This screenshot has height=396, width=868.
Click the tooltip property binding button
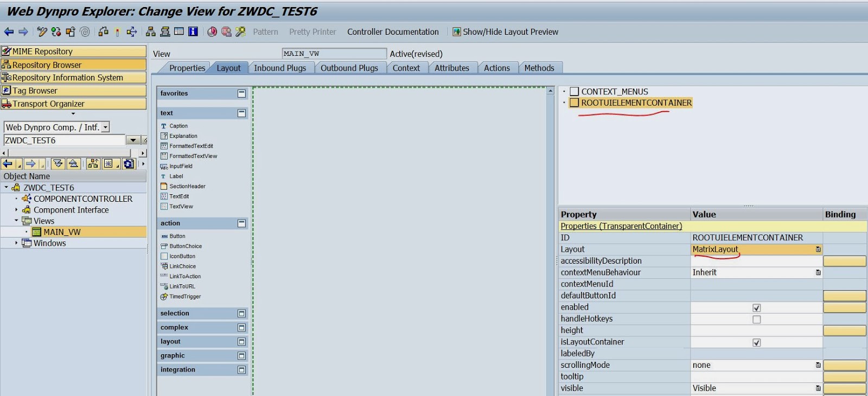click(x=844, y=377)
